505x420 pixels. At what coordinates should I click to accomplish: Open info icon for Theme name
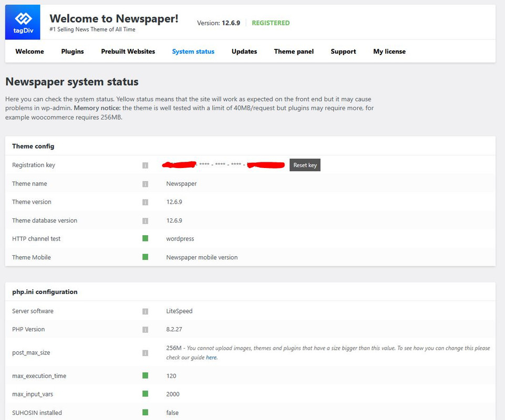[145, 184]
